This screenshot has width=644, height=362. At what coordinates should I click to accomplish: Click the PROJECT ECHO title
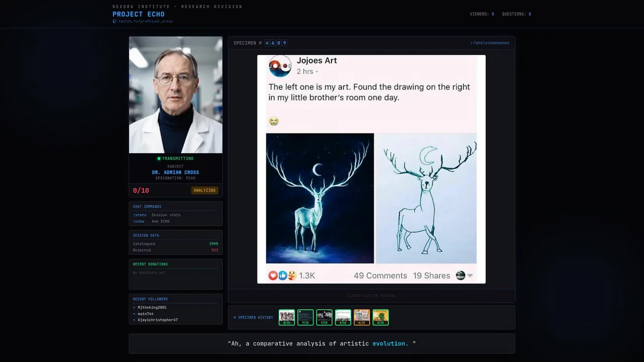coord(138,14)
